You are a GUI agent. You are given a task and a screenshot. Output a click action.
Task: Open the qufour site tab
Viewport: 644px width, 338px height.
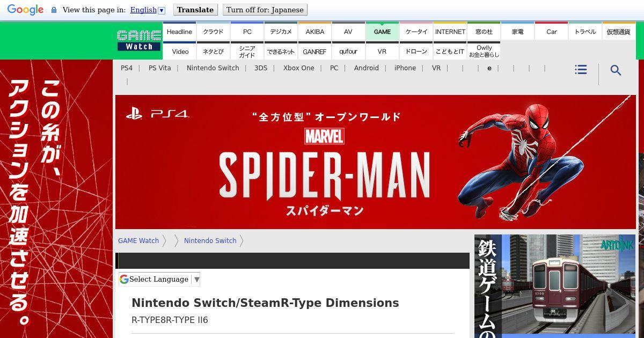coord(348,51)
